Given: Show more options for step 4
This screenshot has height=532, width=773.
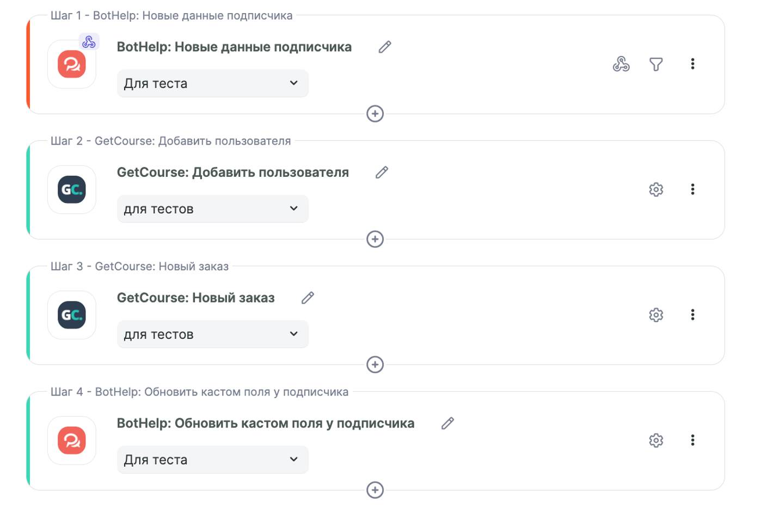Looking at the screenshot, I should [x=692, y=440].
